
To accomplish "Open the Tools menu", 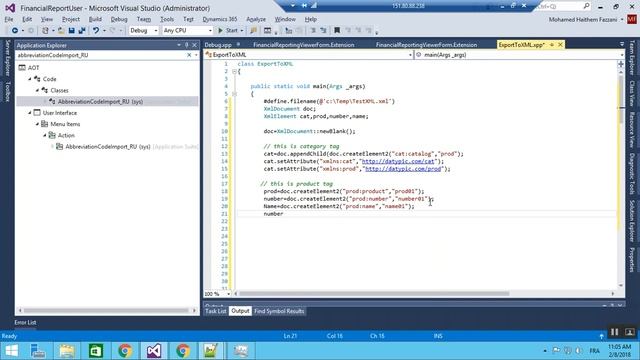I will tap(167, 19).
